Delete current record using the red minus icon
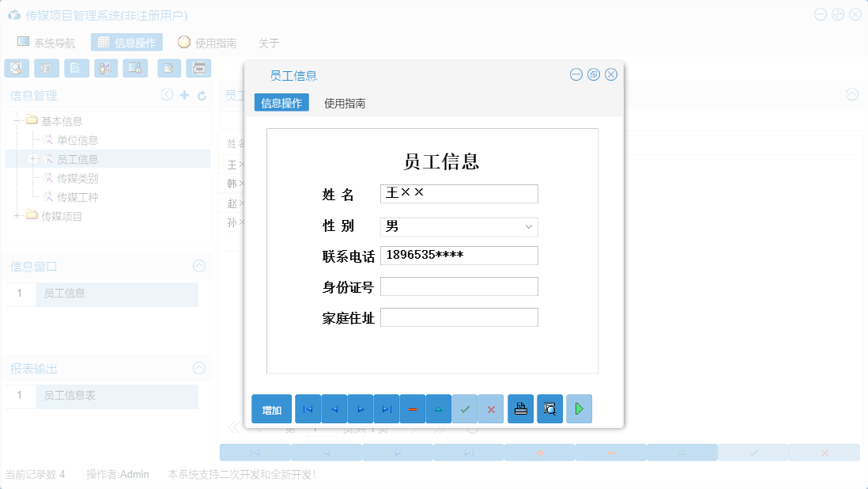The height and width of the screenshot is (489, 868). tap(413, 409)
